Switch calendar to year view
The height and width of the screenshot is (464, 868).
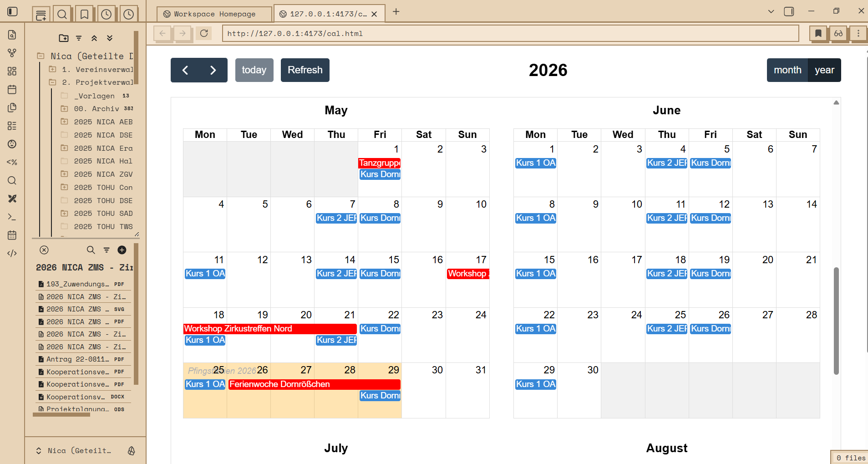click(824, 70)
